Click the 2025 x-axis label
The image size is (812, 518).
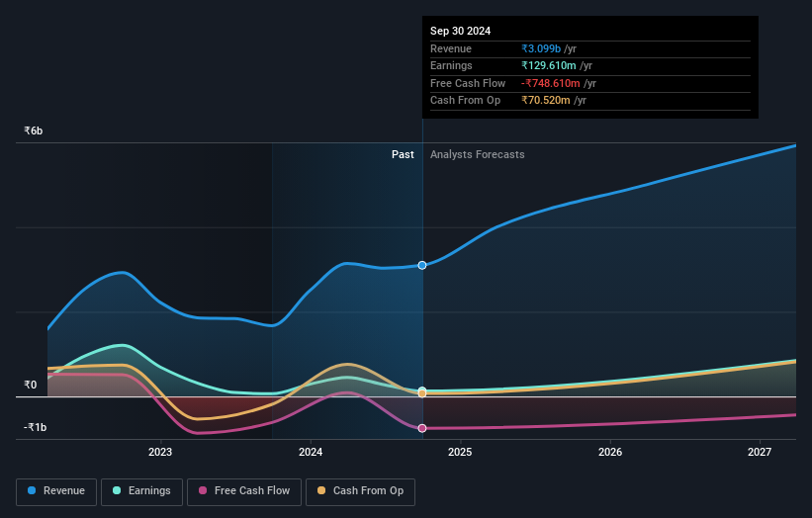click(x=460, y=453)
